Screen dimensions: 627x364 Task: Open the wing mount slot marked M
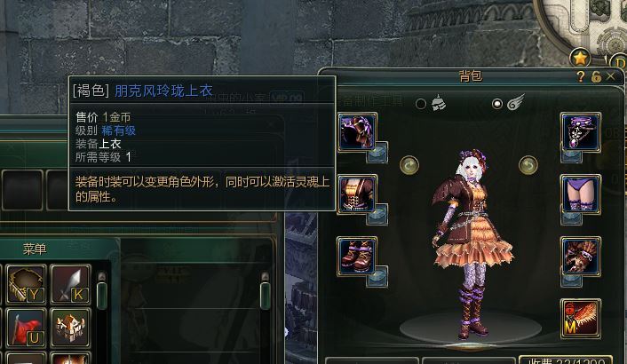click(x=581, y=319)
